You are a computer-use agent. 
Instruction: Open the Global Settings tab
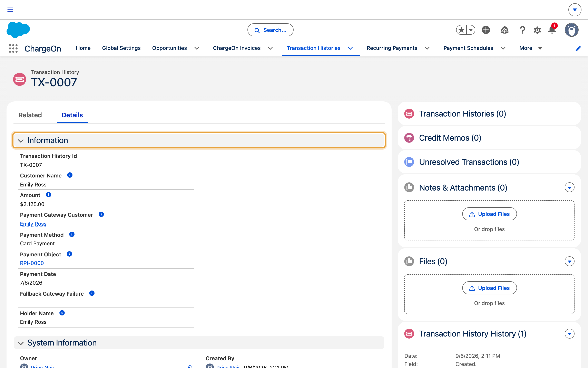121,48
